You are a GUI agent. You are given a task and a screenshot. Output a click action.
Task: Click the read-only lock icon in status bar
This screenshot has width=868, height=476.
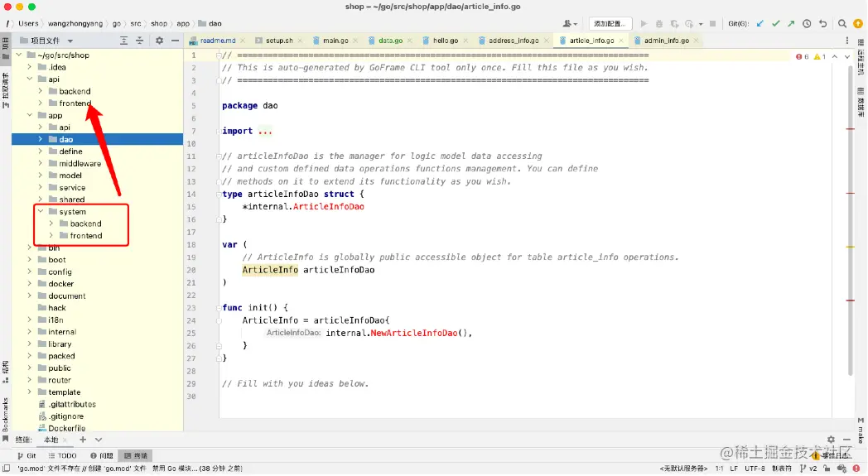tap(827, 469)
